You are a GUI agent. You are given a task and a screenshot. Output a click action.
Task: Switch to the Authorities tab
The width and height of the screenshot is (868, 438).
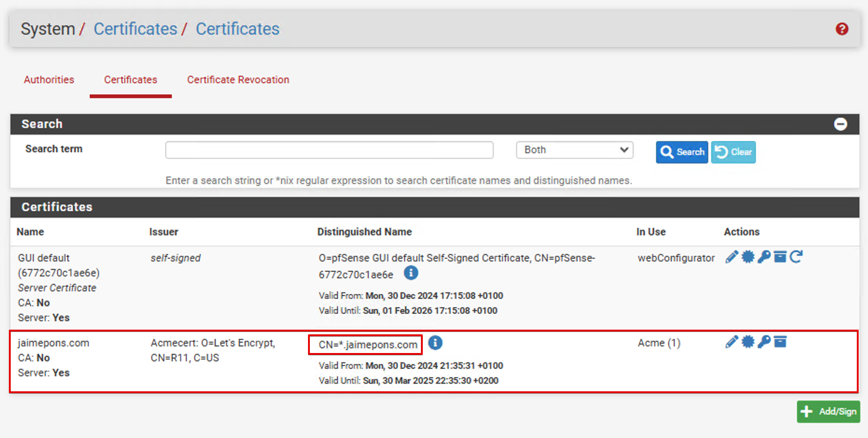[49, 80]
